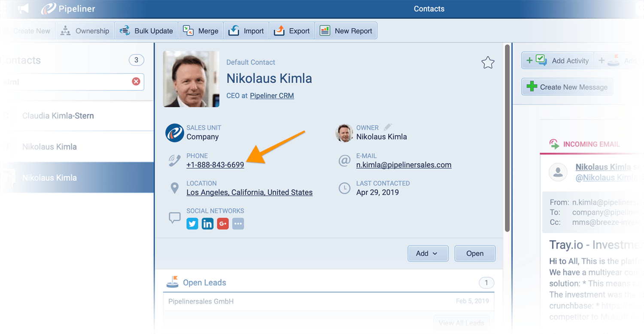Open the Add dropdown menu
The width and height of the screenshot is (644, 334).
coord(428,253)
